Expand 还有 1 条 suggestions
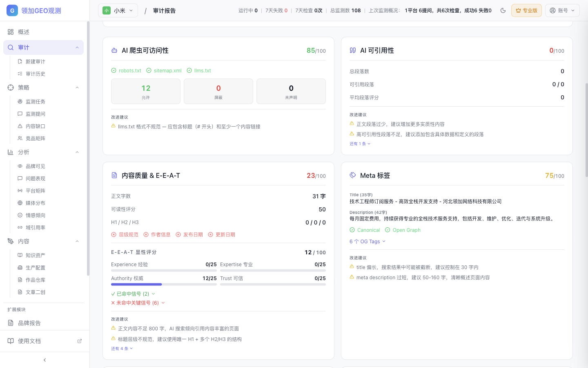588x368 pixels. coord(360,144)
